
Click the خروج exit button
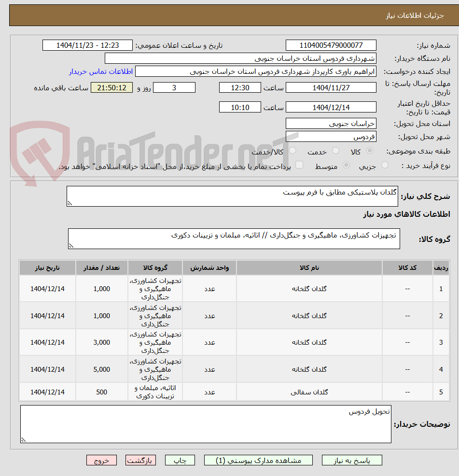(x=102, y=460)
